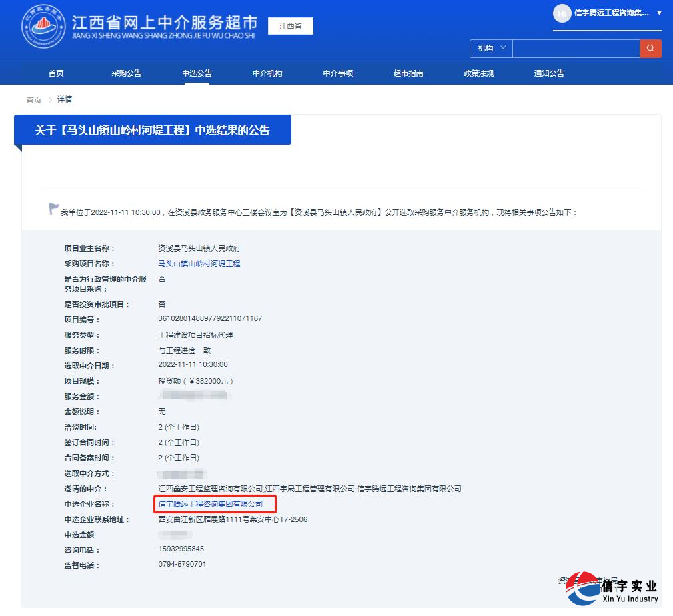Click the Xin Yu Industry logo
The width and height of the screenshot is (673, 616).
point(612,588)
